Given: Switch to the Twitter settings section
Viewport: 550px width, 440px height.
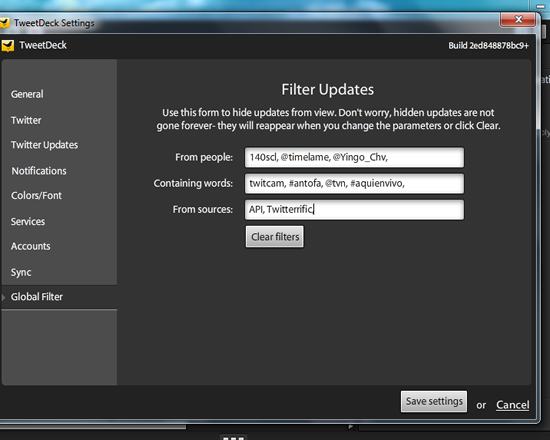Looking at the screenshot, I should 26,120.
